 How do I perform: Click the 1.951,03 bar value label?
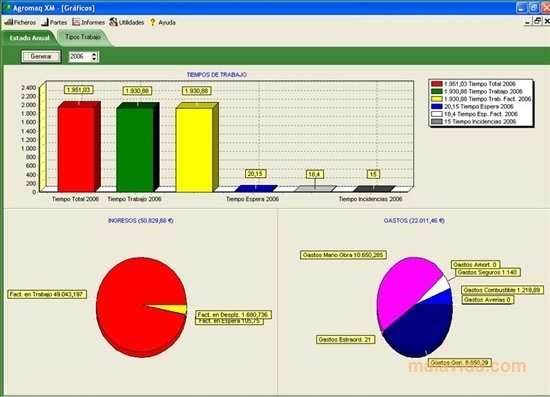pyautogui.click(x=79, y=90)
